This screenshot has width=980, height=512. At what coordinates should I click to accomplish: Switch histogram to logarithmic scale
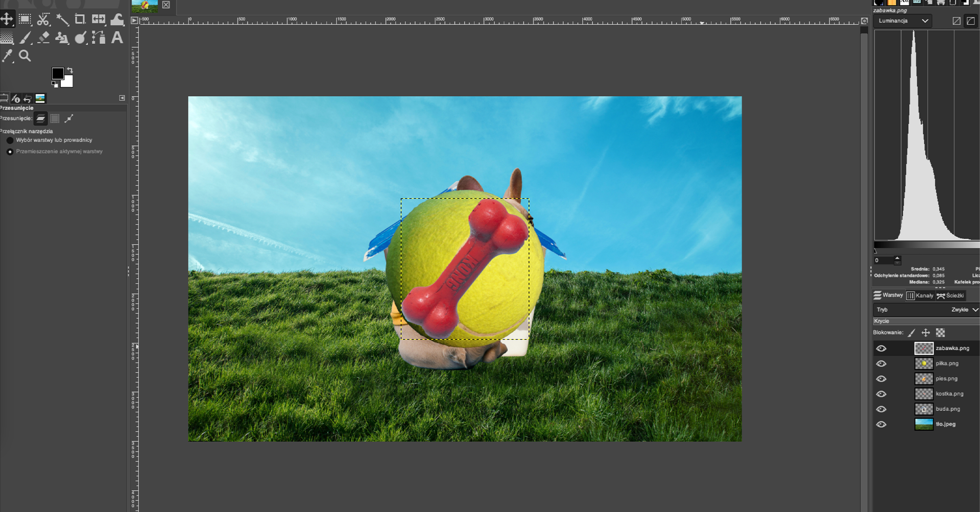tap(971, 21)
